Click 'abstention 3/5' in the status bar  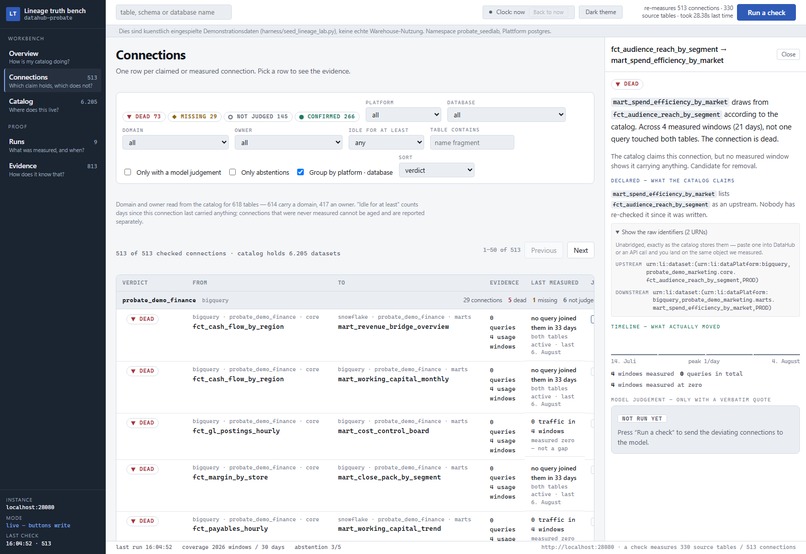pyautogui.click(x=317, y=547)
